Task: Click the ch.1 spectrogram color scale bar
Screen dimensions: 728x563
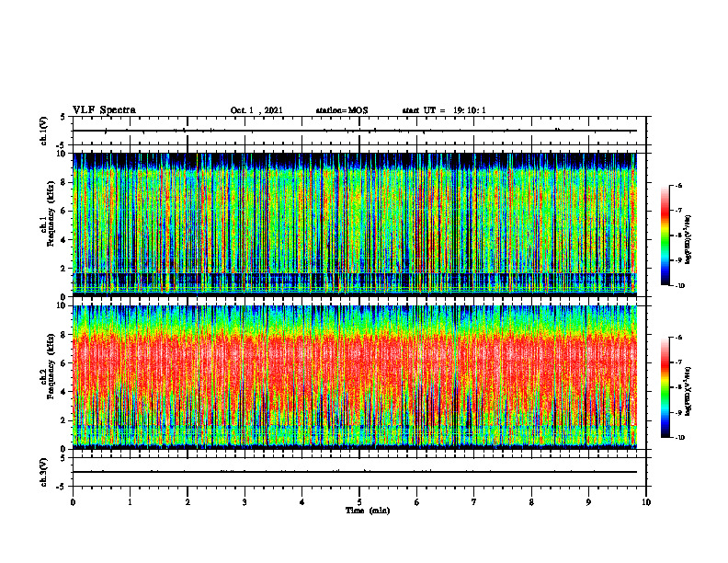Action: point(665,236)
